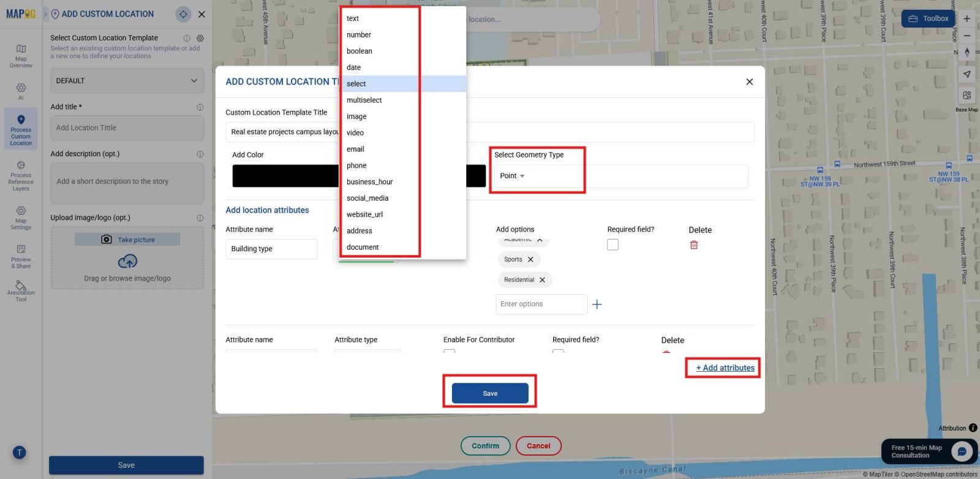
Task: Delete the Building type attribute
Action: [x=694, y=245]
